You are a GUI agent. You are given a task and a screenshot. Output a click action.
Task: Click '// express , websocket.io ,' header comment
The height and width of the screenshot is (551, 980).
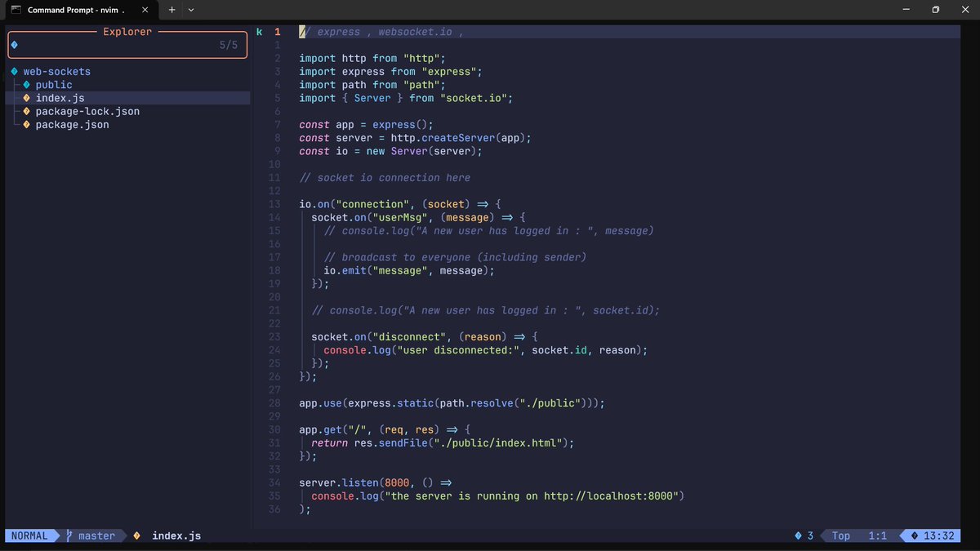point(381,32)
